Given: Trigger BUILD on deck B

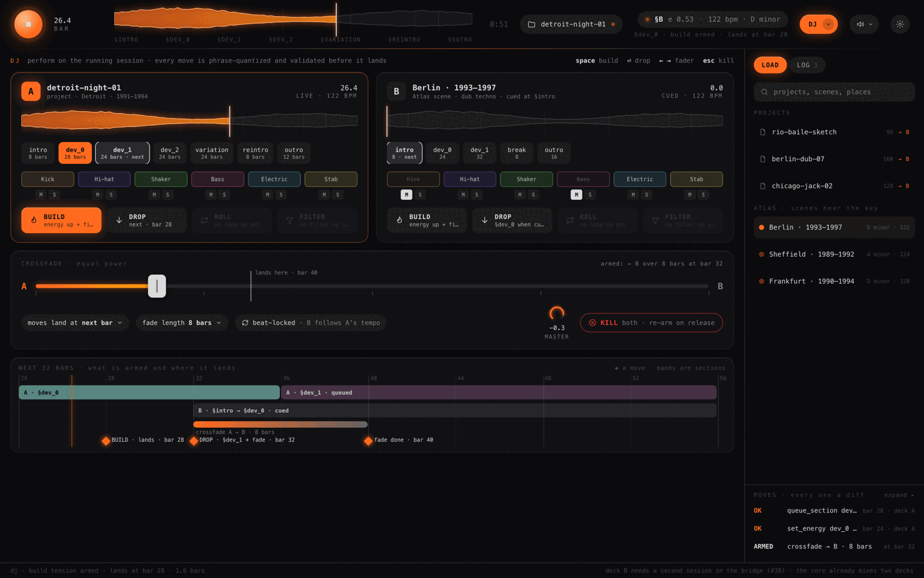Looking at the screenshot, I should tap(427, 220).
